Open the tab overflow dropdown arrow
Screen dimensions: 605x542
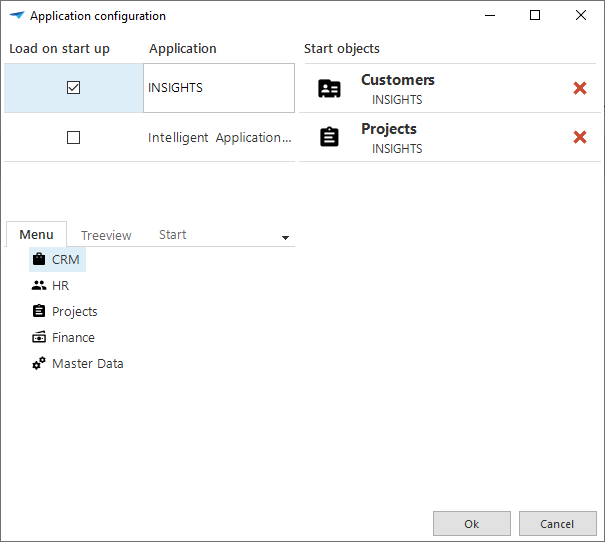pos(285,238)
